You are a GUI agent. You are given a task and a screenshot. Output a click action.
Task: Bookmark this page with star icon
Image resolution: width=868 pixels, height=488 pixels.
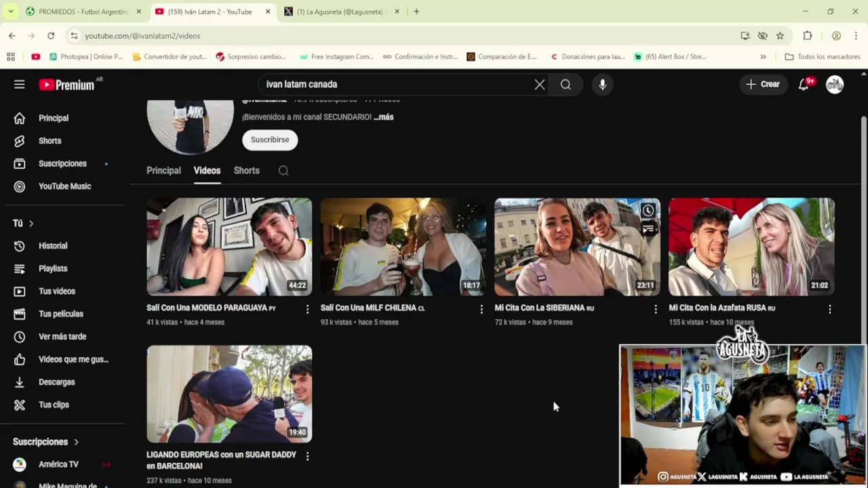(x=781, y=35)
